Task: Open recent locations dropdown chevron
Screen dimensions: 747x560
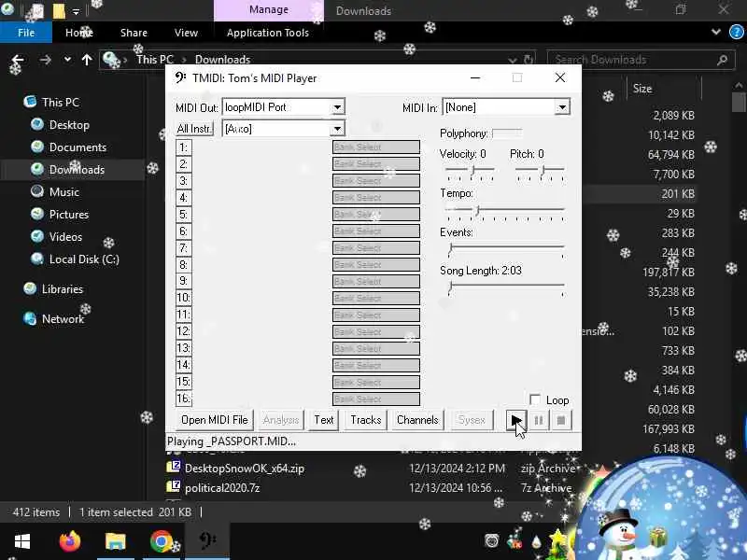Action: point(67,60)
